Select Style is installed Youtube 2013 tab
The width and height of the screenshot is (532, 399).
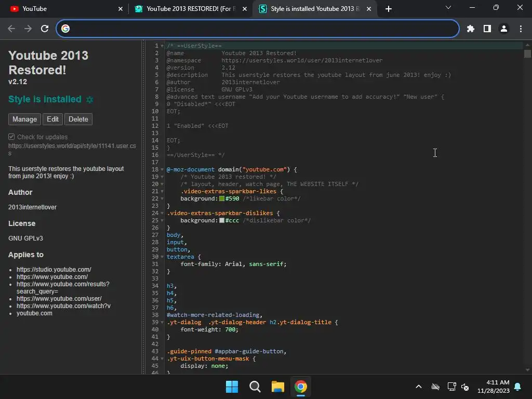[x=314, y=9]
